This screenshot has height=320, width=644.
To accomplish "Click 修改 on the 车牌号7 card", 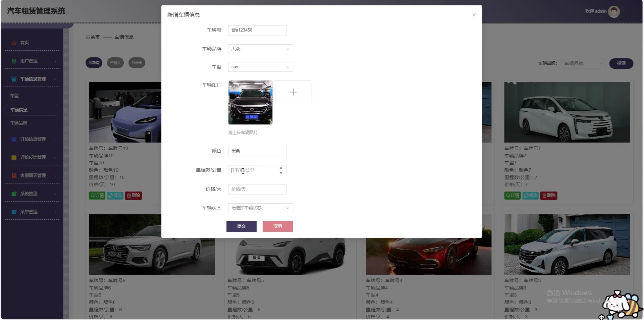I will (531, 196).
